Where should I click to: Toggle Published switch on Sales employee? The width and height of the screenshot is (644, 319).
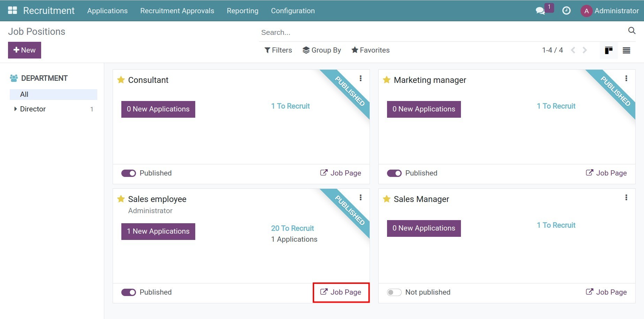pyautogui.click(x=129, y=292)
